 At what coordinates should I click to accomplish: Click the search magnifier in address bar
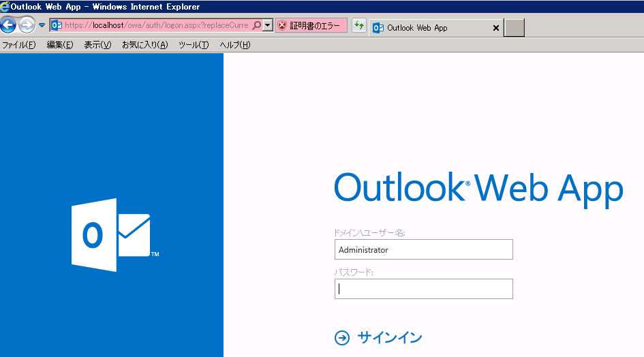256,26
